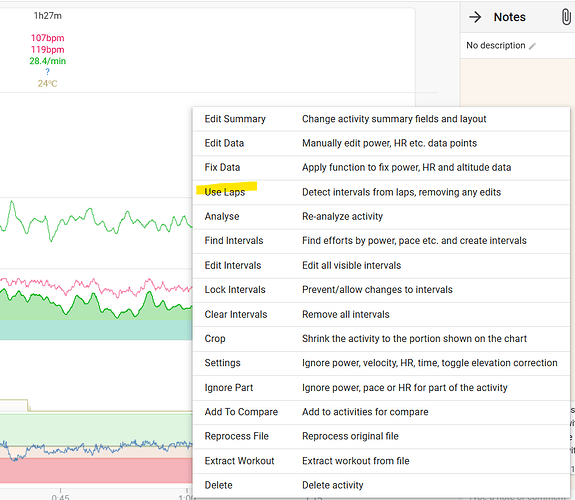
Task: Click 'Delete activity' description text
Action: [x=333, y=485]
